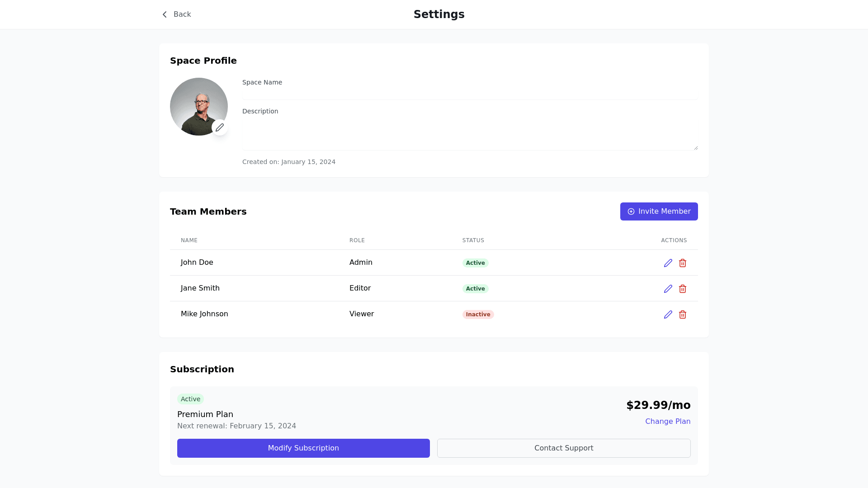Click the Description textarea resize handle
Screen dimensions: 868x488
[696, 148]
